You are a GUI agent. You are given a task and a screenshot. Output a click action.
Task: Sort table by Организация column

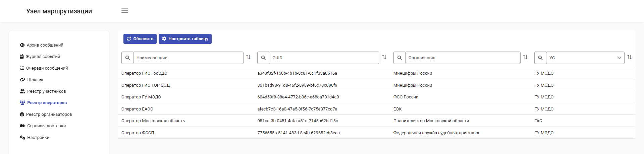[525, 57]
